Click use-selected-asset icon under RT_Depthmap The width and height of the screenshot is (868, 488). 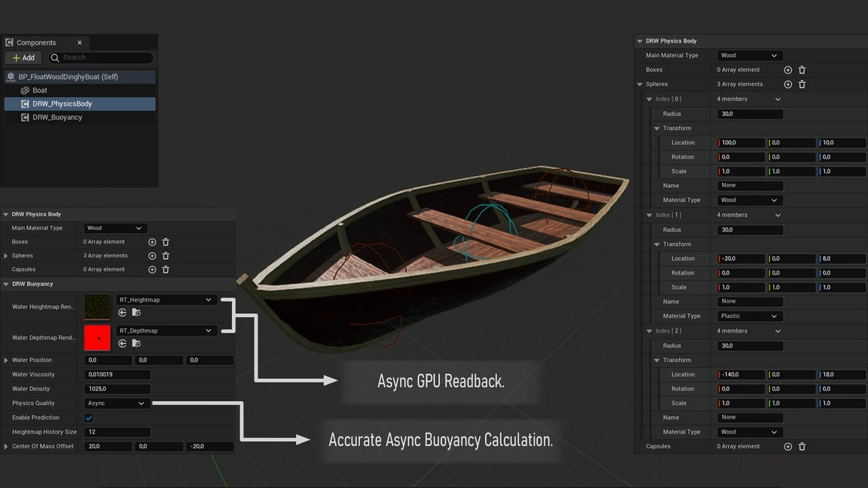point(122,344)
